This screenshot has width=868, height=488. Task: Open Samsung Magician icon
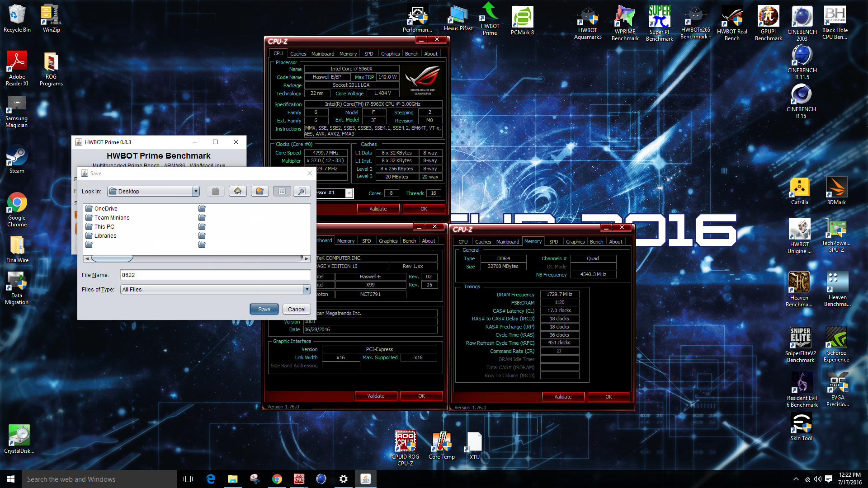17,113
